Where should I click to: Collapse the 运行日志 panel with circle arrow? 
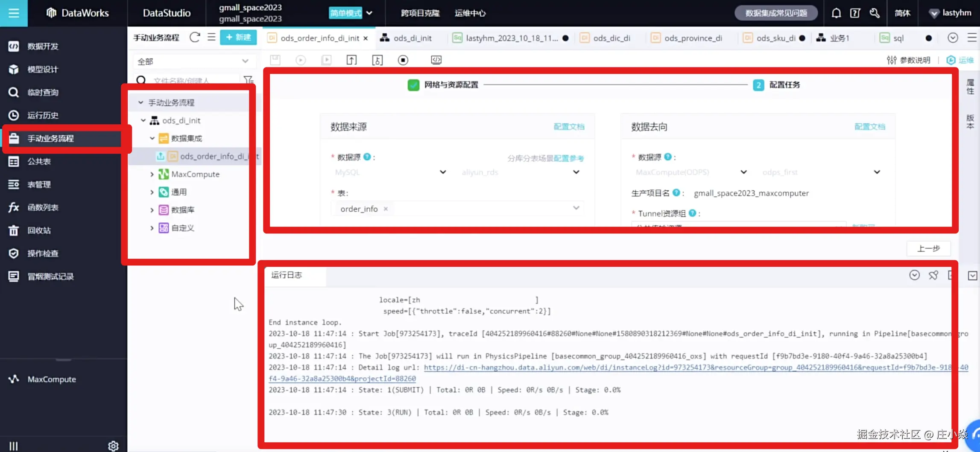point(914,275)
